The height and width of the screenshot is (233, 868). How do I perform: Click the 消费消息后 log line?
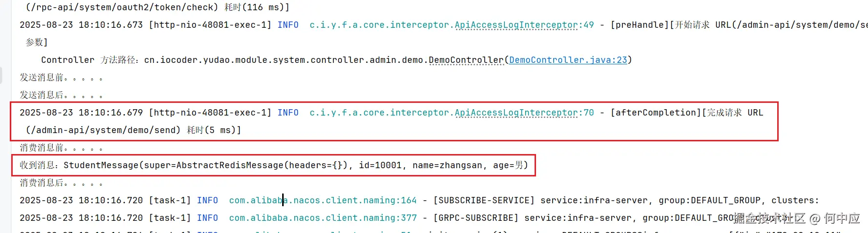pyautogui.click(x=61, y=183)
